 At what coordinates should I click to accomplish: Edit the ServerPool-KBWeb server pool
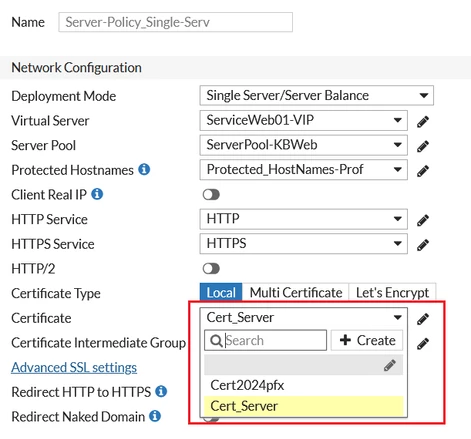pos(423,146)
